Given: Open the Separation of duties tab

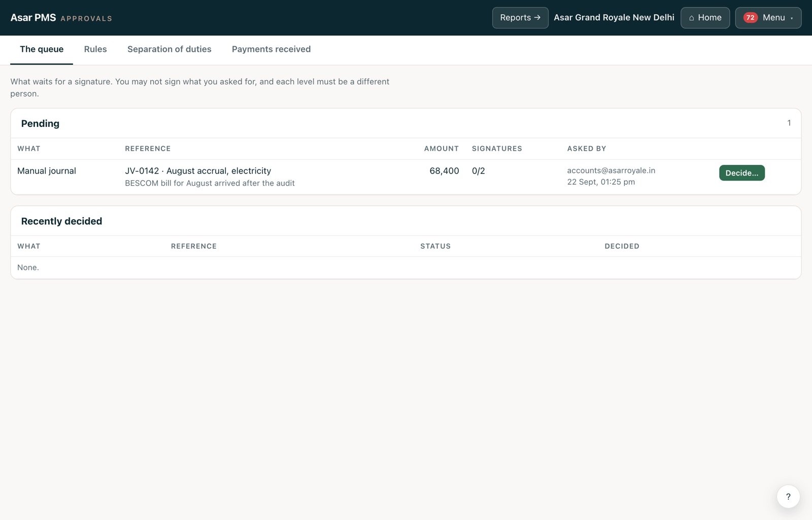Looking at the screenshot, I should pyautogui.click(x=170, y=49).
